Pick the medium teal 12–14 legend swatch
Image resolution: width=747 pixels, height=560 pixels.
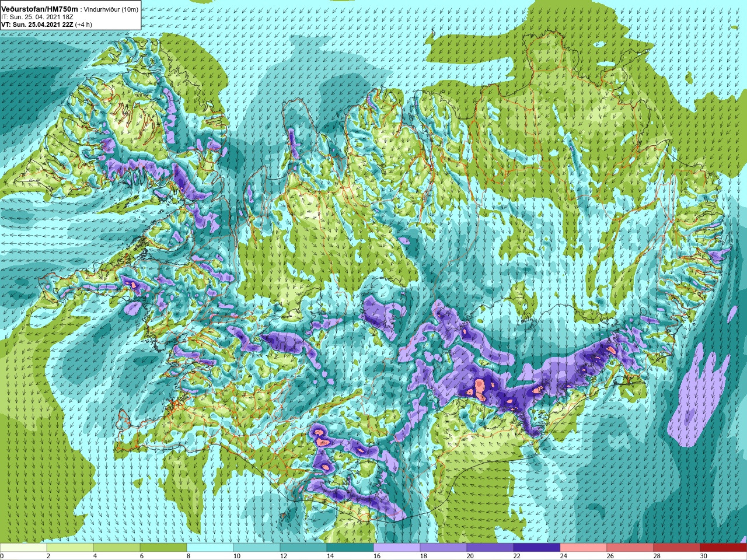(x=303, y=548)
